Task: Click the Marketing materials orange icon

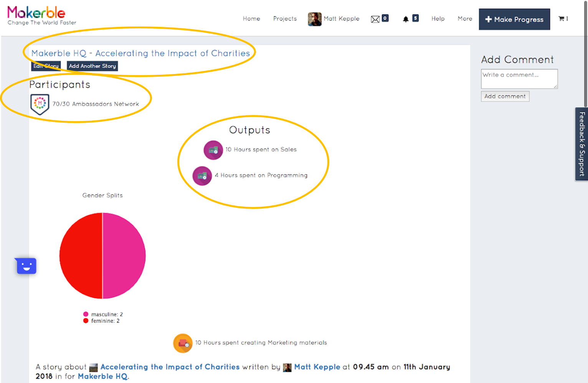Action: 183,343
